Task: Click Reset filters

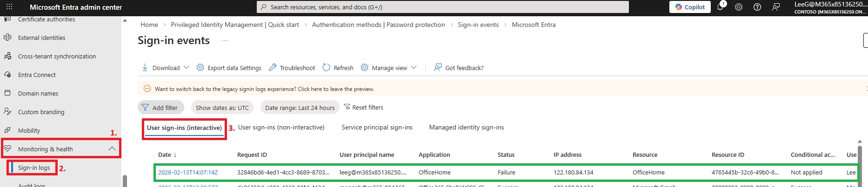Action: tap(364, 107)
